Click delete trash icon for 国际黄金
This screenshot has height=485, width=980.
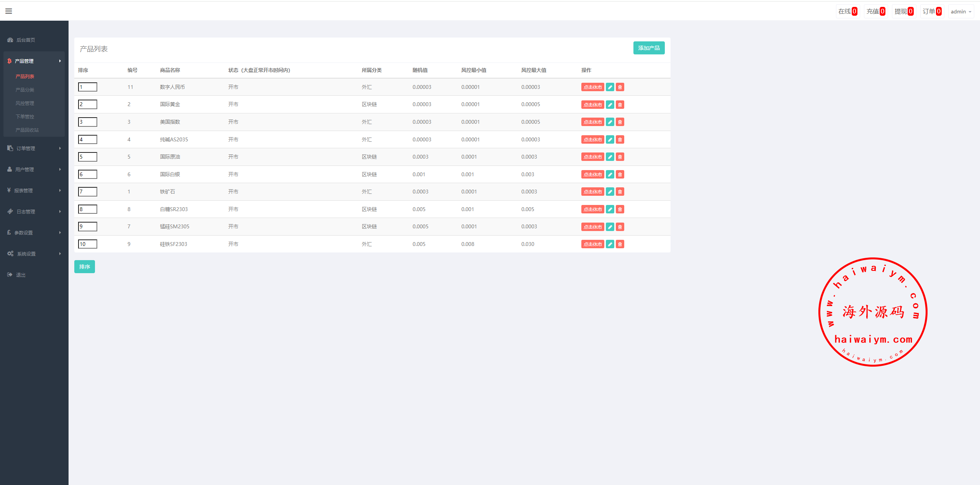coord(620,105)
